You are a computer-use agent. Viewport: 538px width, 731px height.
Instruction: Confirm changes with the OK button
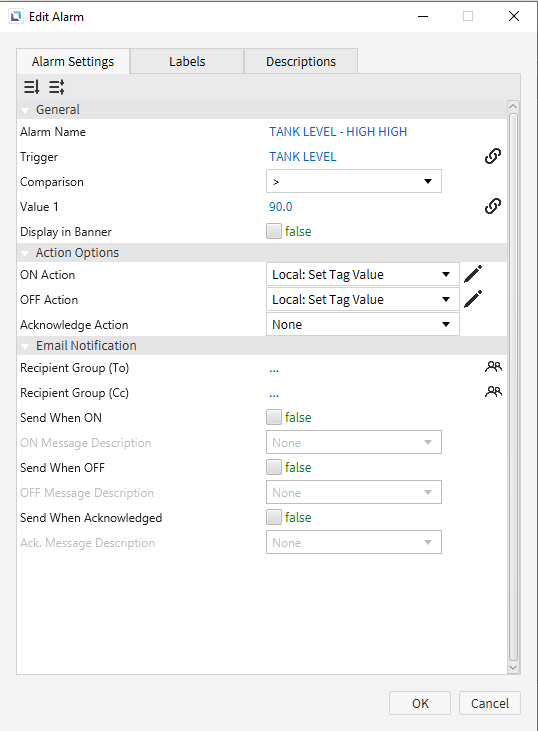[420, 703]
